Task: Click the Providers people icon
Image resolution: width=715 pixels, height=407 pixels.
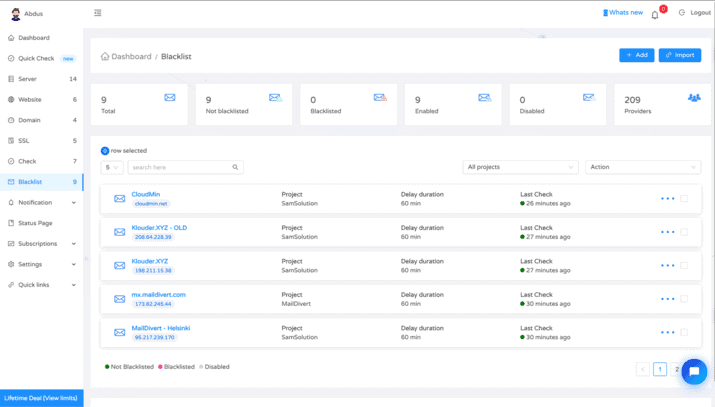Action: 694,98
